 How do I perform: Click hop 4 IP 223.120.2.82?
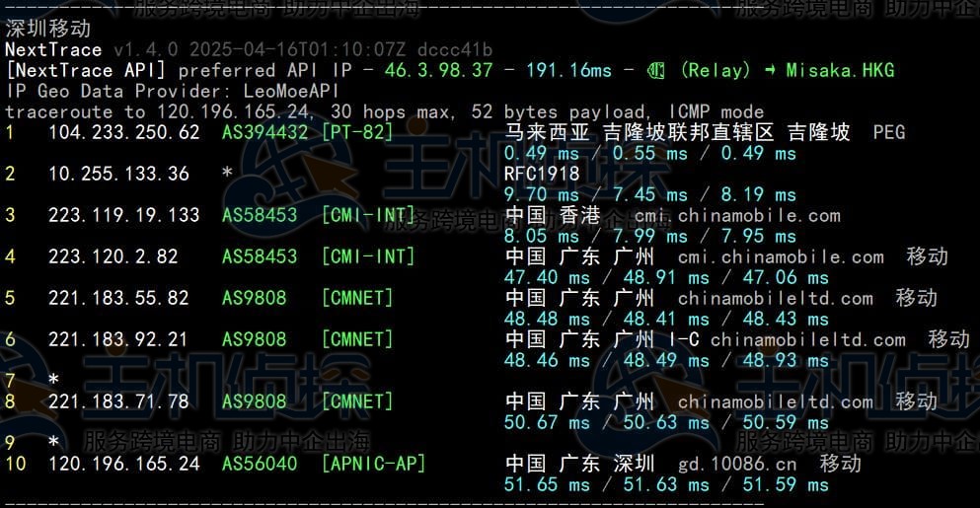point(113,256)
